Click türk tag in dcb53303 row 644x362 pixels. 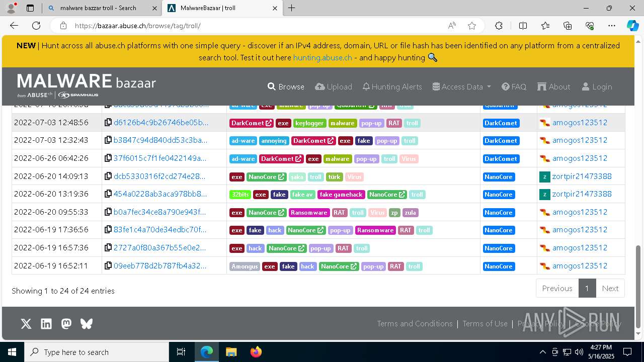click(x=335, y=177)
